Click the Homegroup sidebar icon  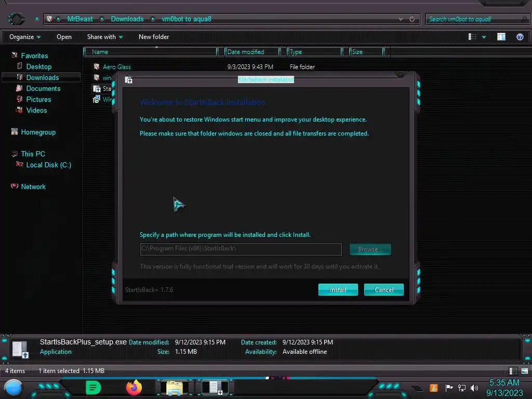pyautogui.click(x=14, y=131)
